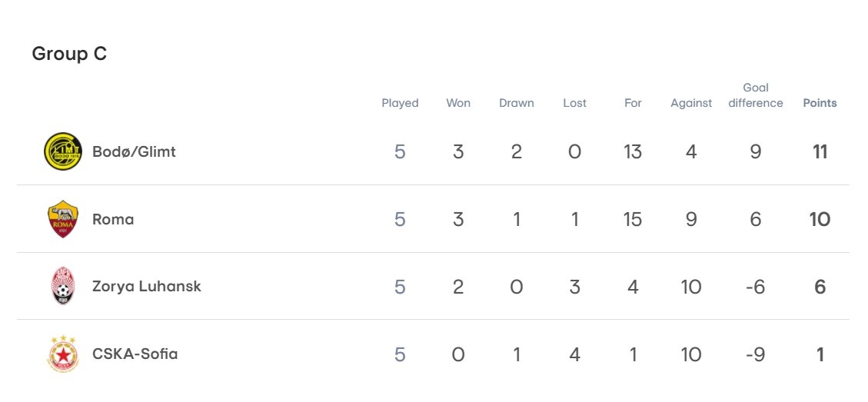Click Zorya Luhansk's -6 goal difference
This screenshot has width=868, height=402.
coord(756,287)
